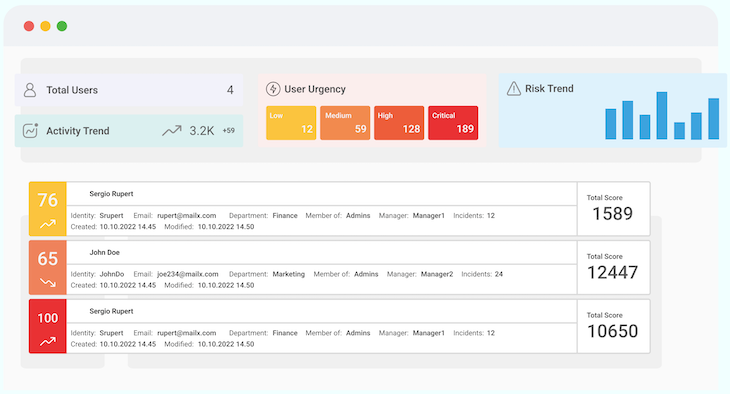
Task: Open the Activity Trend card
Action: (x=129, y=131)
